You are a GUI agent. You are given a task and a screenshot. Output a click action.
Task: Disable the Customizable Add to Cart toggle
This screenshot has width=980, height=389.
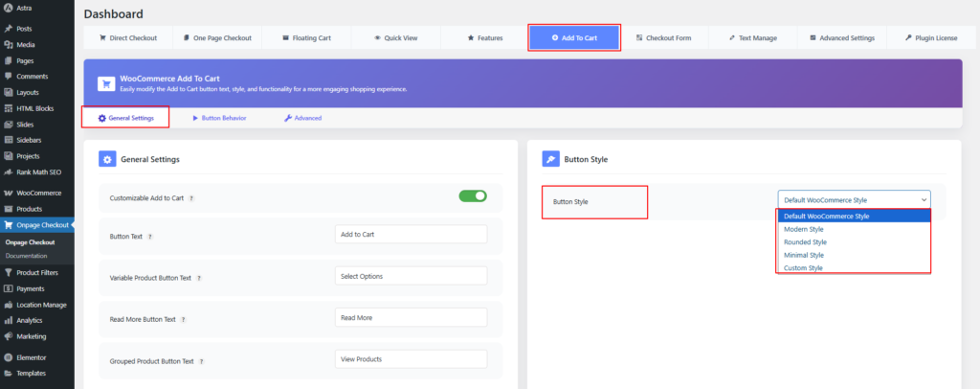click(x=473, y=196)
